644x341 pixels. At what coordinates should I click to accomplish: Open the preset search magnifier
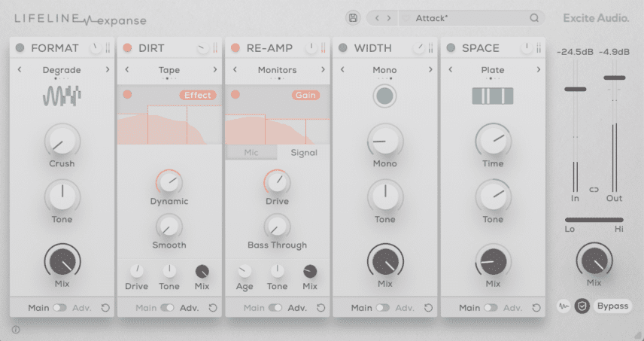pos(534,18)
